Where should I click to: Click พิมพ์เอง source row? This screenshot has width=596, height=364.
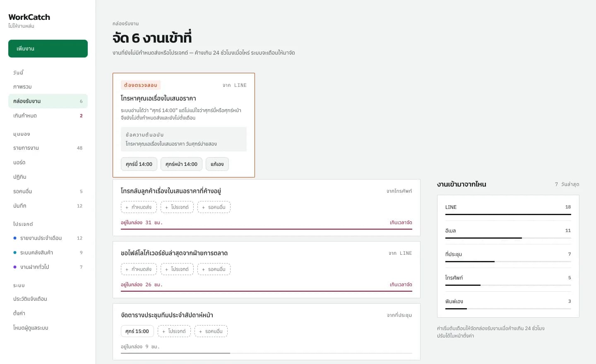pyautogui.click(x=508, y=304)
